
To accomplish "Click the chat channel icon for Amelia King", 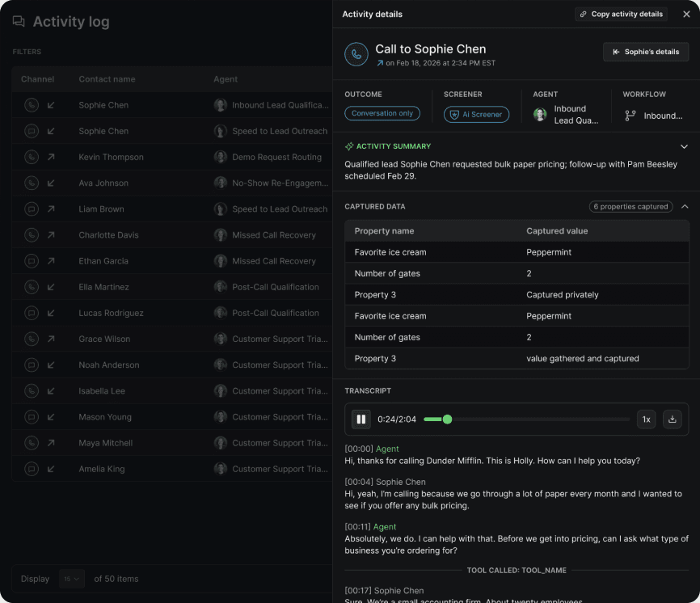I will pyautogui.click(x=32, y=469).
